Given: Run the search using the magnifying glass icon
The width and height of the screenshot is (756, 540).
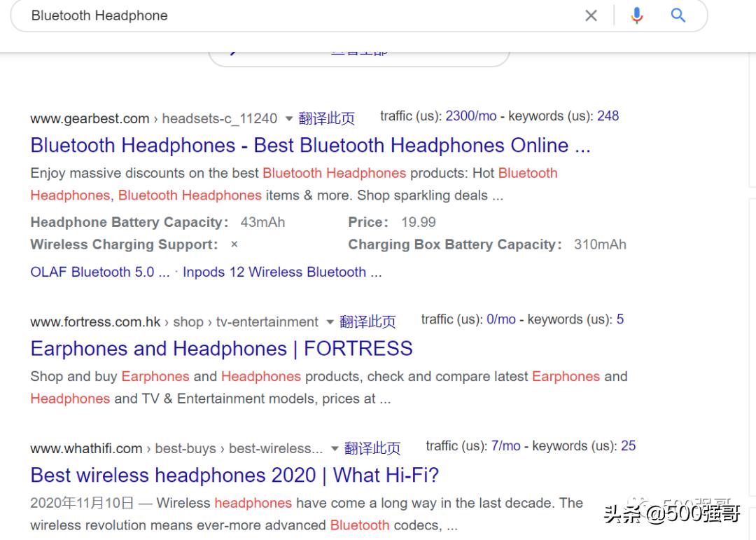Looking at the screenshot, I should tap(678, 15).
